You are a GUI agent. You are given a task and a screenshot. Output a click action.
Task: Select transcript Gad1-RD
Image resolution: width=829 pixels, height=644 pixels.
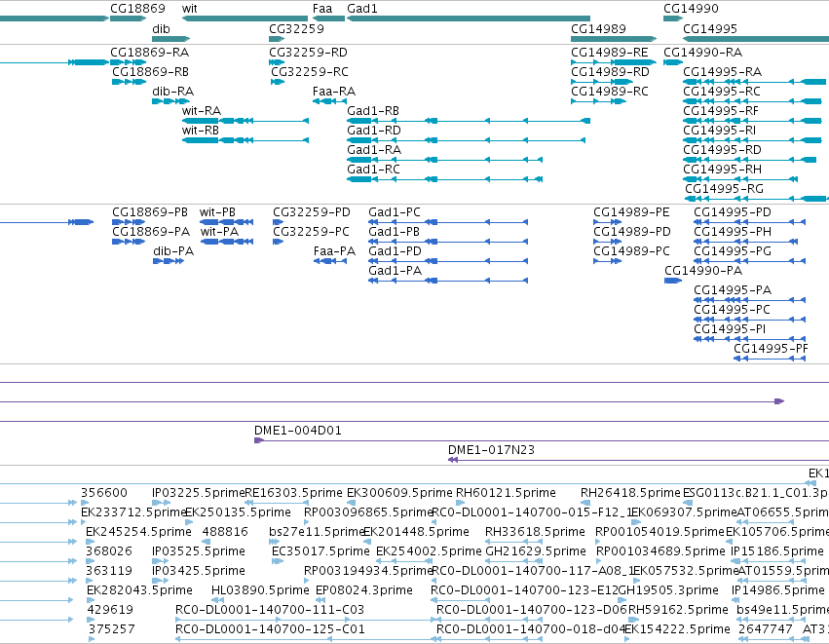click(x=374, y=131)
